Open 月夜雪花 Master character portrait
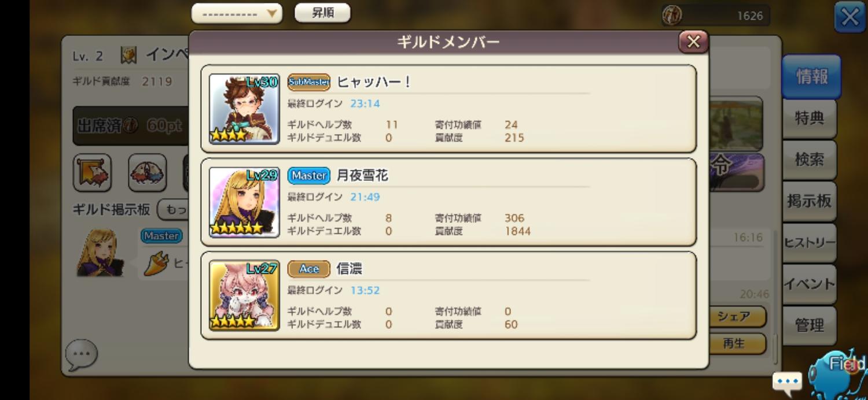This screenshot has width=868, height=400. tap(244, 202)
